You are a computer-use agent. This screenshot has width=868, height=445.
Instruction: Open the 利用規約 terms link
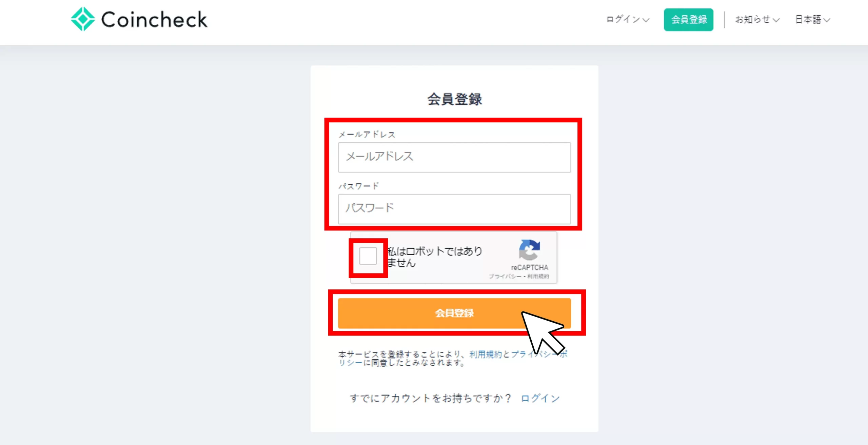(x=485, y=354)
